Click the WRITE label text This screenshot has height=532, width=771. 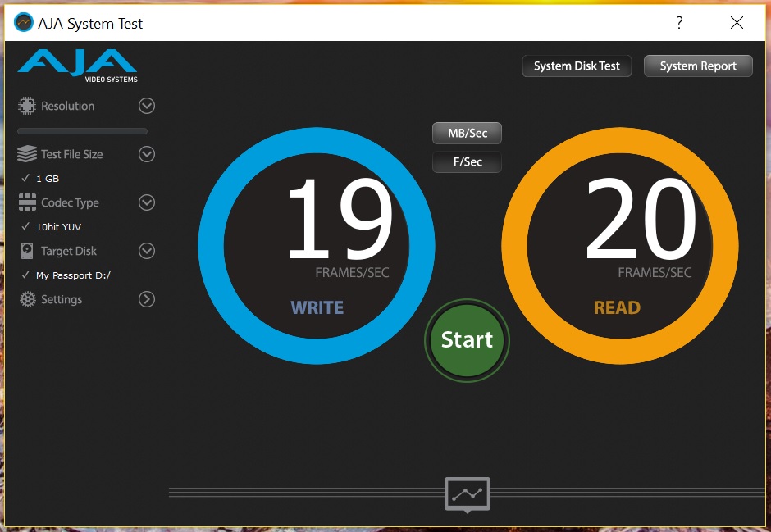coord(317,307)
